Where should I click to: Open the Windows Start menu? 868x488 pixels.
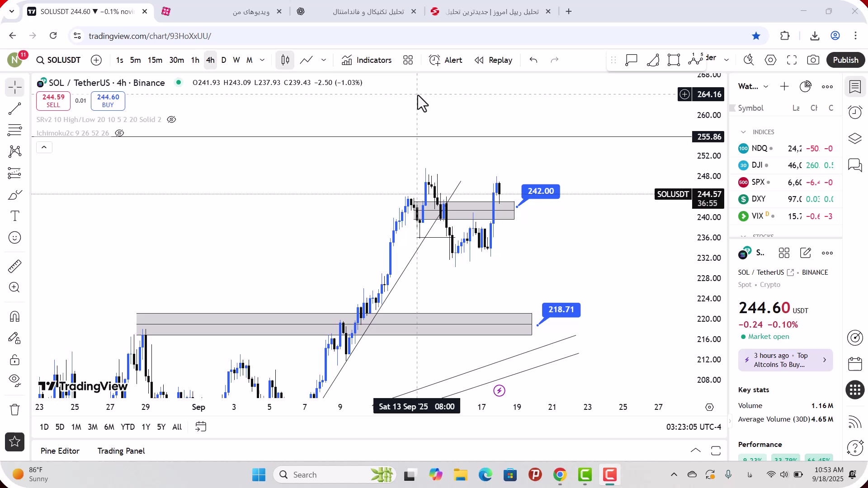point(259,475)
